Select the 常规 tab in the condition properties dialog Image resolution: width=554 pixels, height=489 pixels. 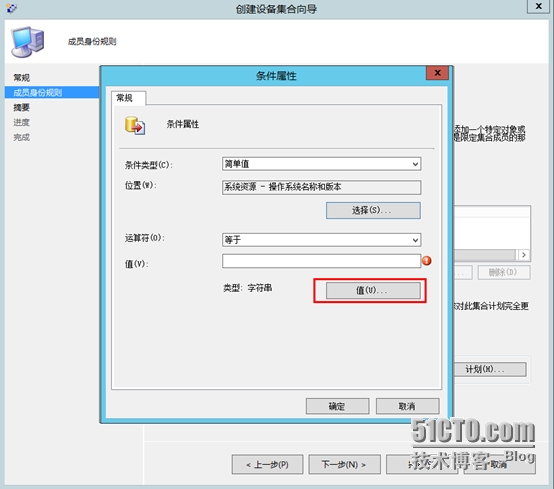tap(128, 98)
